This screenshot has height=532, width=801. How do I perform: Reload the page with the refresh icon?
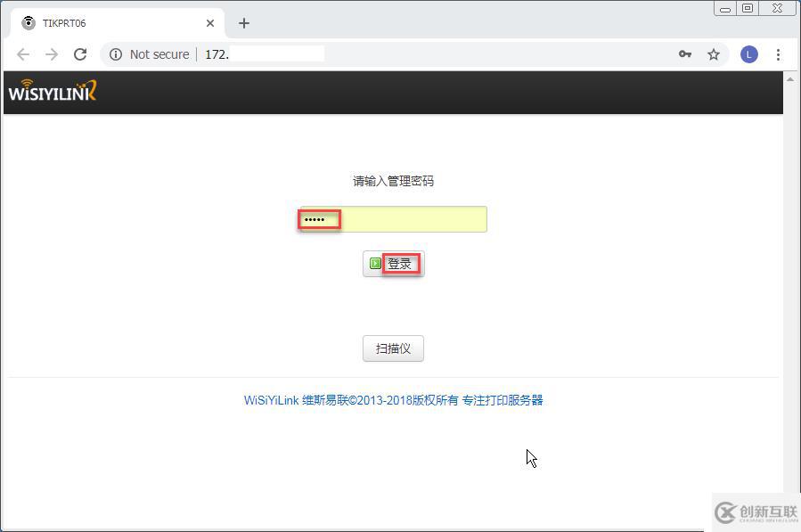click(x=80, y=54)
